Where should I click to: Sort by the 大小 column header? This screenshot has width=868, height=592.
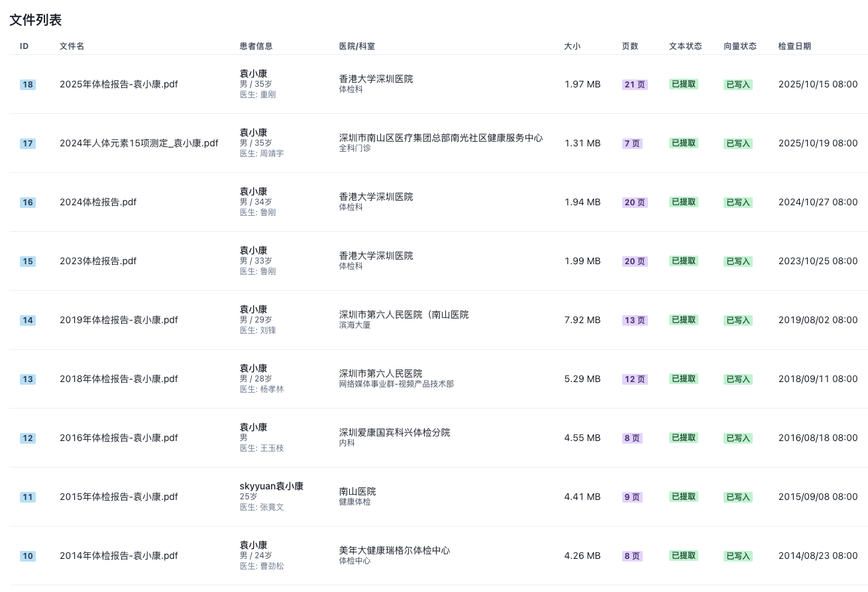tap(572, 46)
